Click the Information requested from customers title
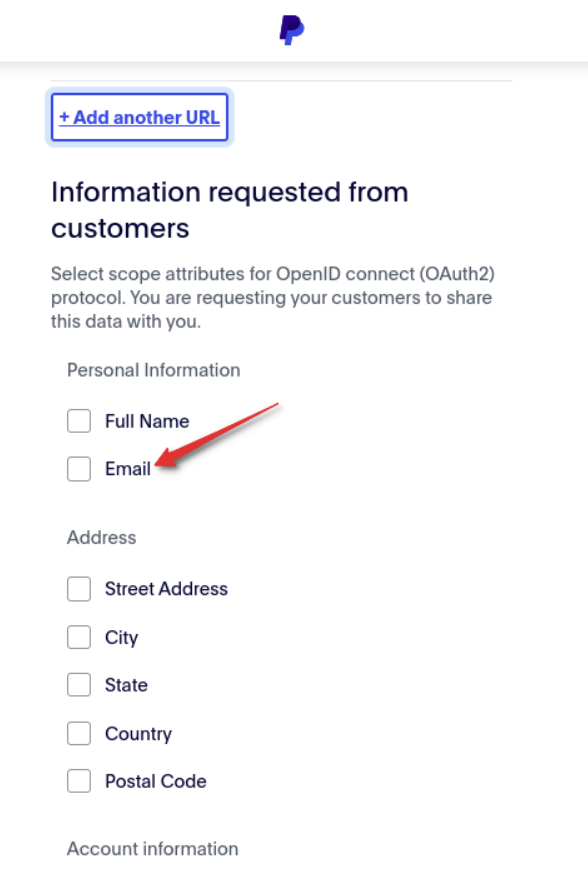 (230, 210)
